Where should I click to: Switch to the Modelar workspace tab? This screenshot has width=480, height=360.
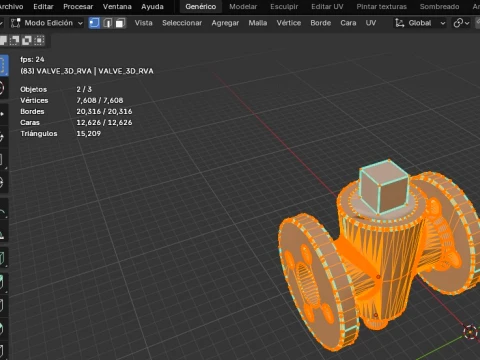click(x=243, y=7)
